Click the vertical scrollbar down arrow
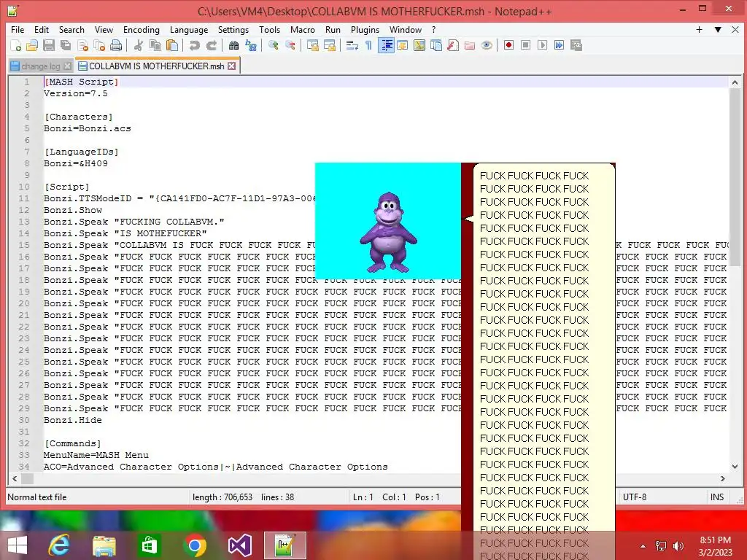The height and width of the screenshot is (560, 747). (x=735, y=467)
